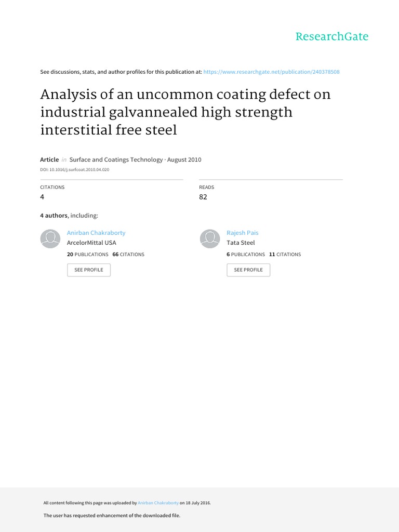Click Rajesh Pais's profile avatar
The width and height of the screenshot is (399, 532).
(x=210, y=238)
